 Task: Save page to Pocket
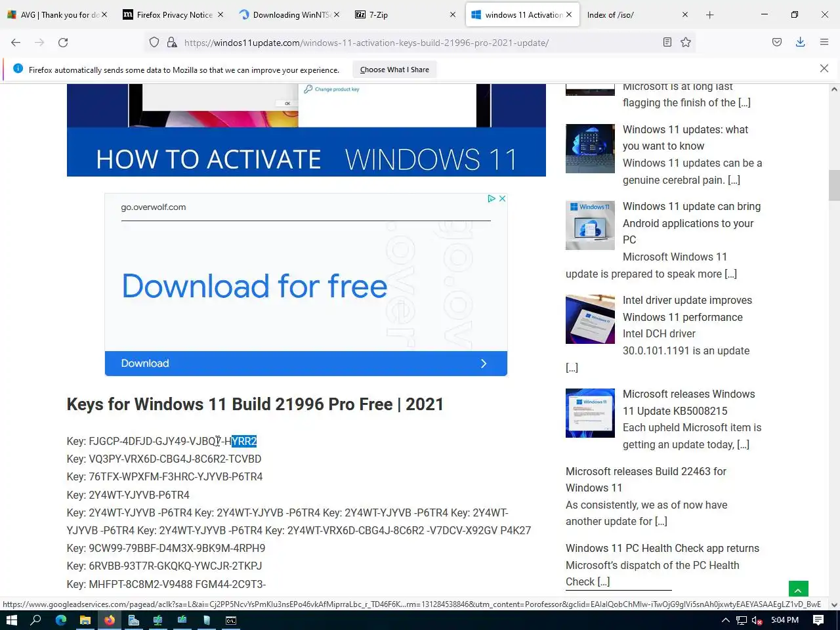coord(777,43)
